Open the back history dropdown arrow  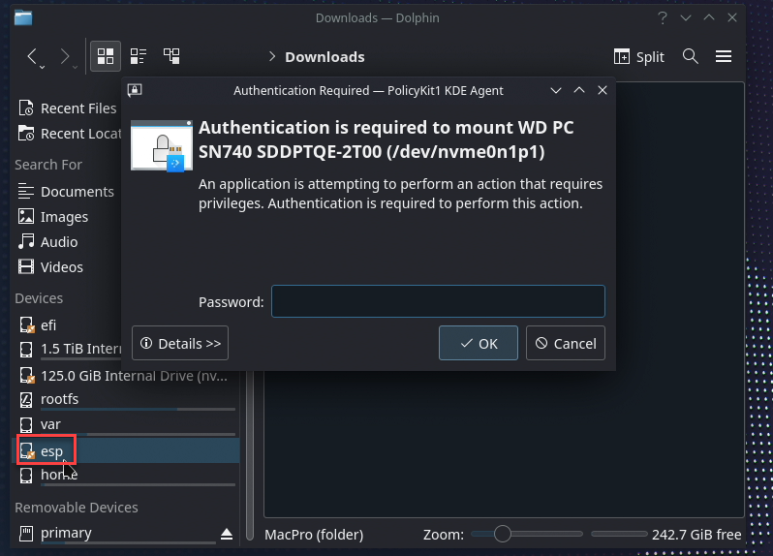click(x=42, y=67)
